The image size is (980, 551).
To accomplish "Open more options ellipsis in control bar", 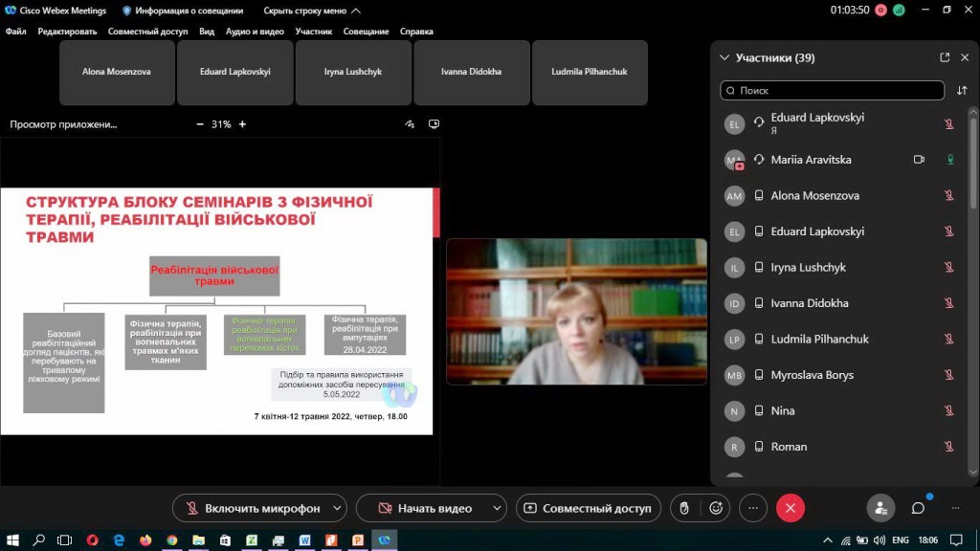I will 752,508.
